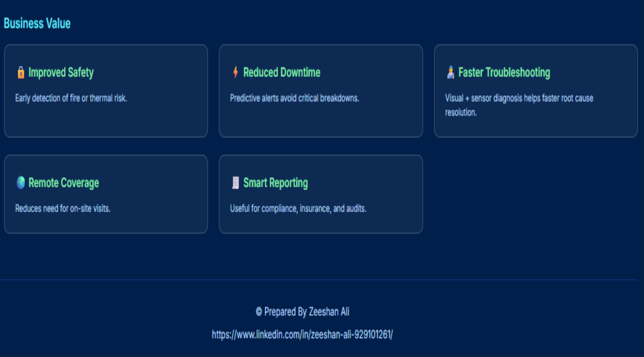Screen dimensions: 644x357
Task: Click the Faster Troubleshooting card title
Action: (504, 73)
